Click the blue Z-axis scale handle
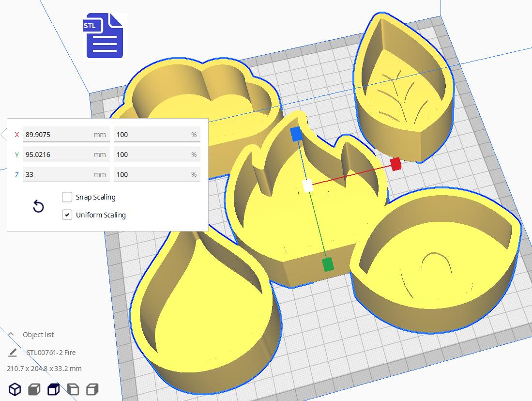Image resolution: width=532 pixels, height=401 pixels. [296, 134]
